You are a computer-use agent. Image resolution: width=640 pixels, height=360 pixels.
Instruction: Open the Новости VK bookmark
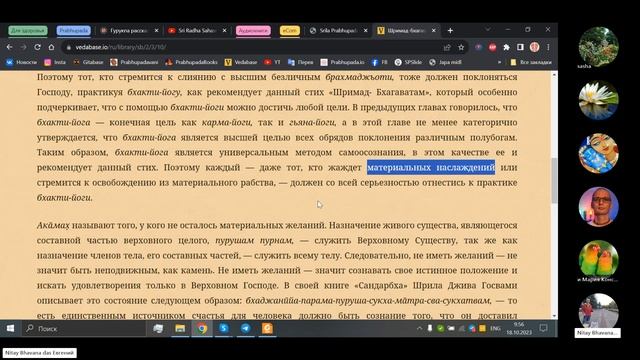pyautogui.click(x=21, y=62)
